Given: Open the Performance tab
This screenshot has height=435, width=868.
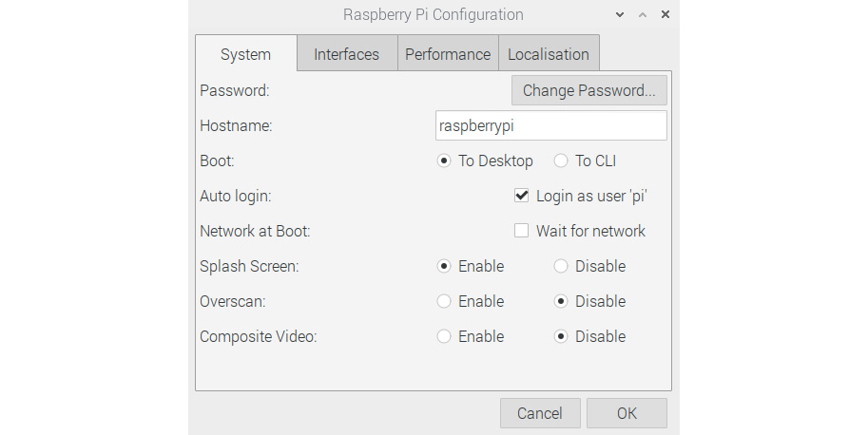Looking at the screenshot, I should pyautogui.click(x=448, y=53).
